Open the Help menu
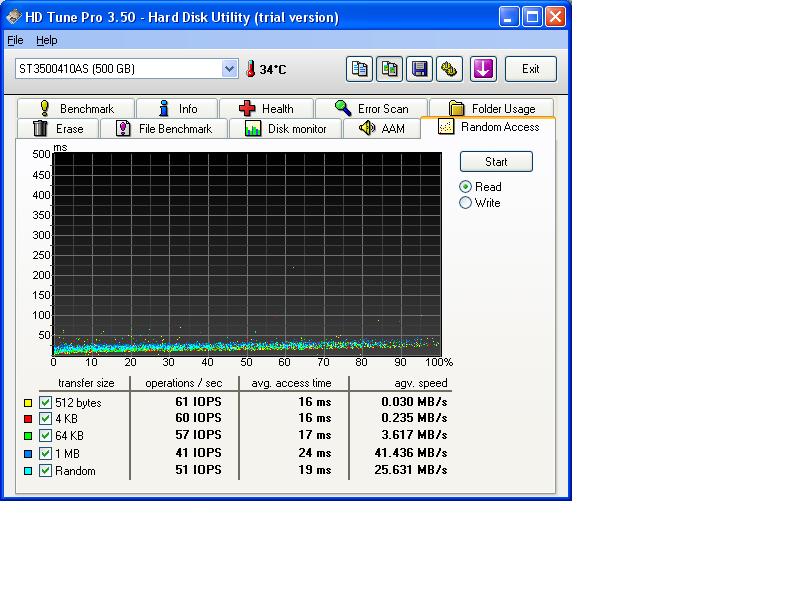800x600 pixels. coord(47,40)
